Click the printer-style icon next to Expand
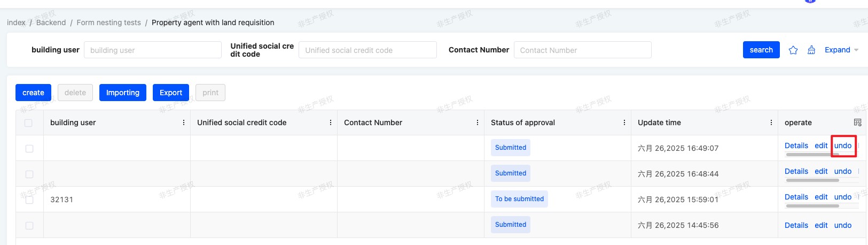The width and height of the screenshot is (868, 245). pyautogui.click(x=811, y=50)
